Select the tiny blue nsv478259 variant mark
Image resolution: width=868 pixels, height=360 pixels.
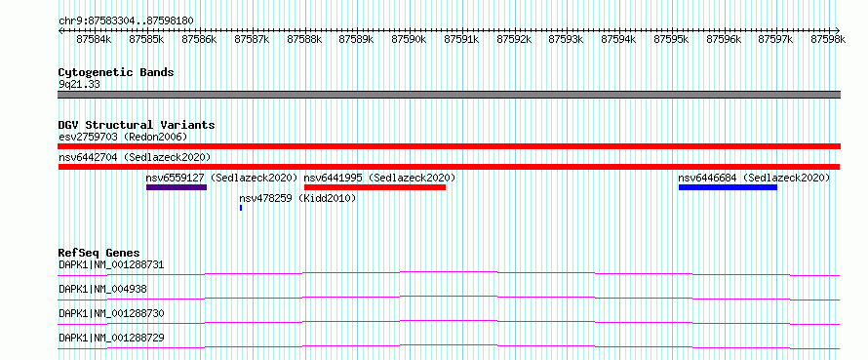click(241, 208)
